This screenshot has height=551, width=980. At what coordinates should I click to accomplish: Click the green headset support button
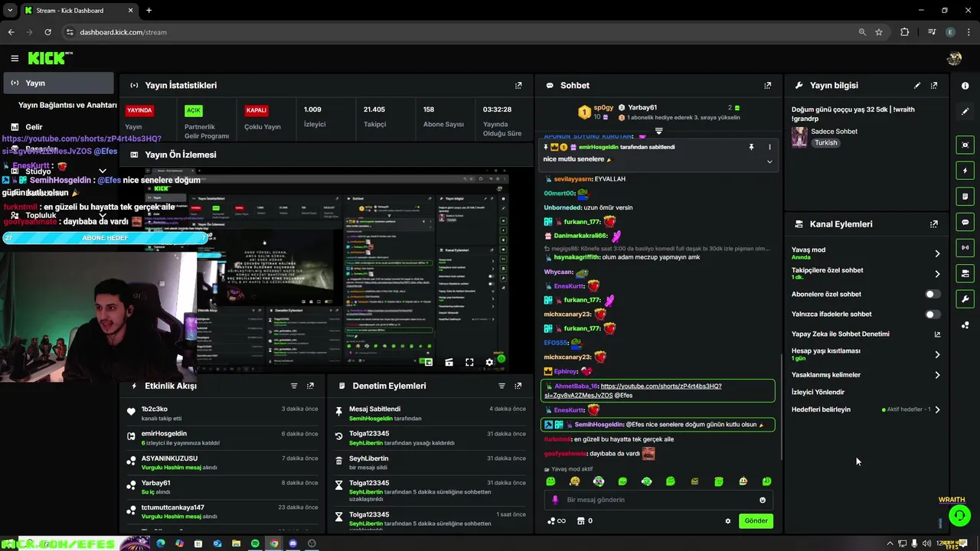click(x=959, y=516)
